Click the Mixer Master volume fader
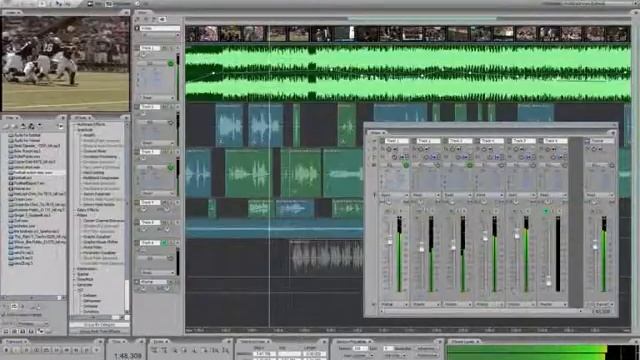This screenshot has width=640, height=360. coord(596,245)
